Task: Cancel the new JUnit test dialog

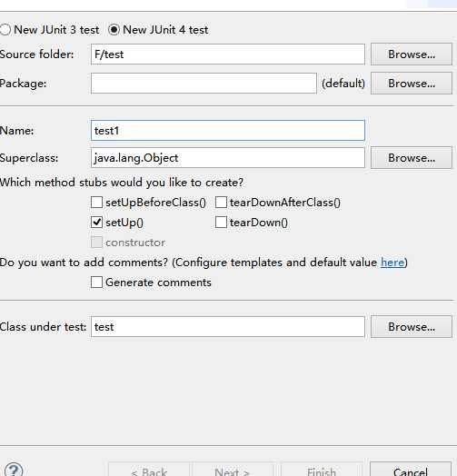Action: click(411, 470)
